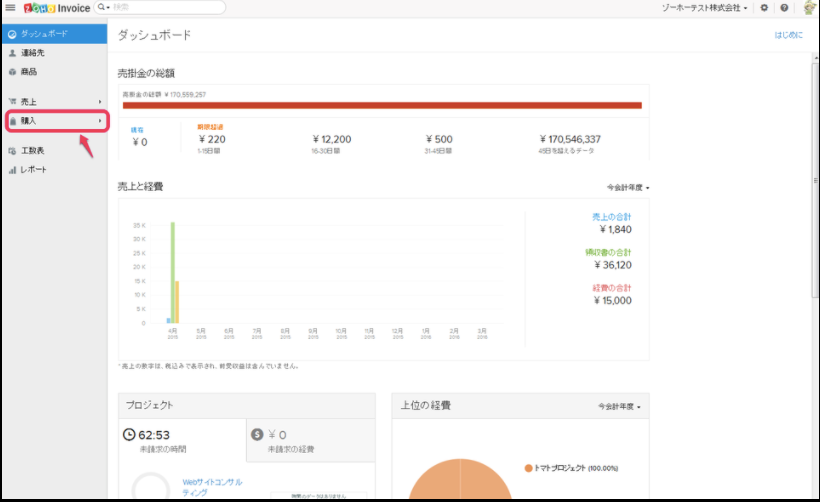
Task: Open the settings gear icon
Action: 764,8
